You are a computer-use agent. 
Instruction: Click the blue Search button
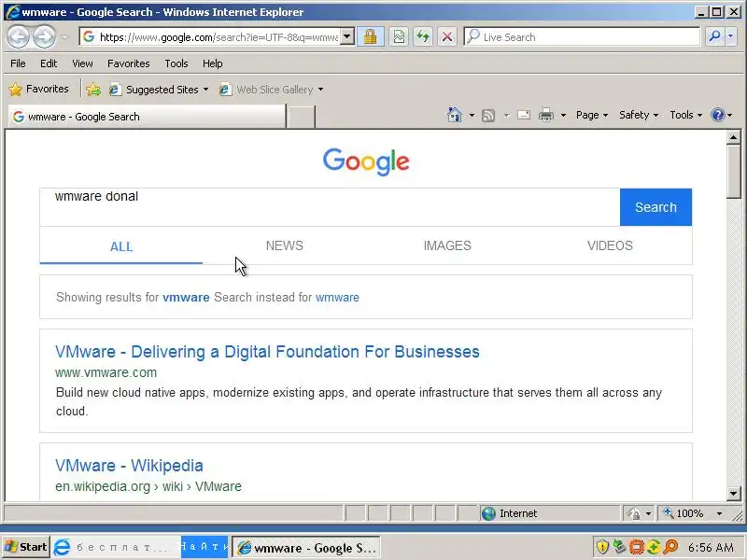[655, 207]
